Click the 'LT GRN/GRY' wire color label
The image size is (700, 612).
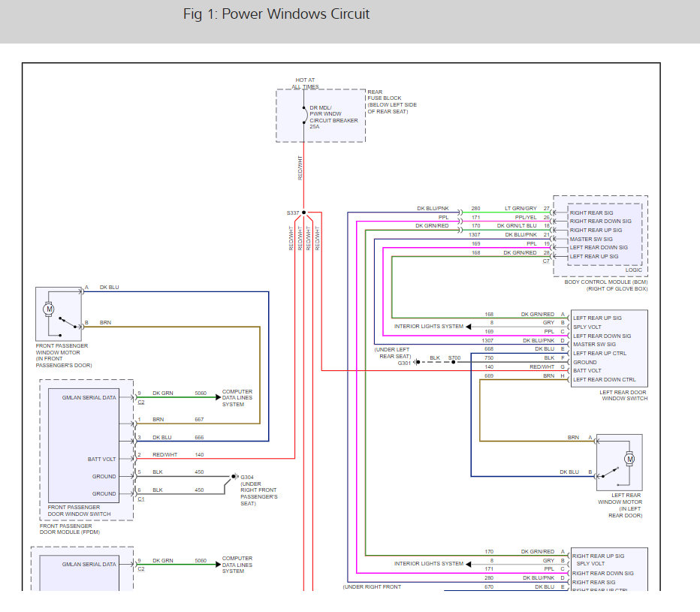520,209
